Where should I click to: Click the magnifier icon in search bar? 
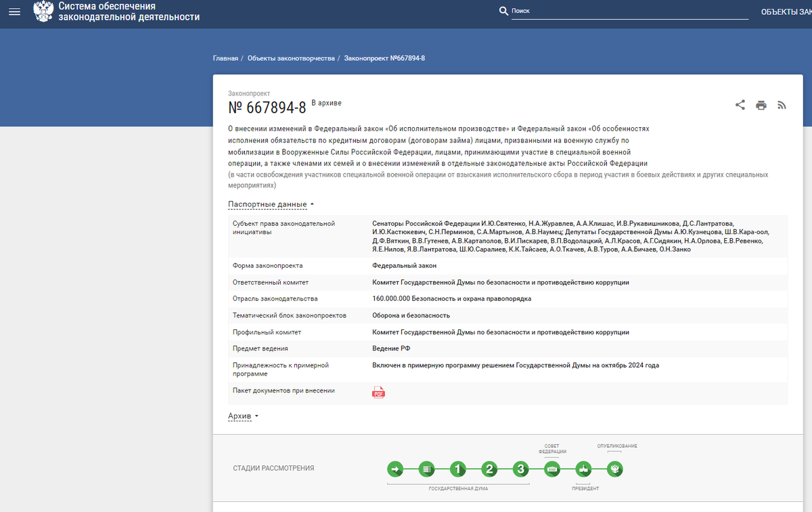tap(504, 11)
